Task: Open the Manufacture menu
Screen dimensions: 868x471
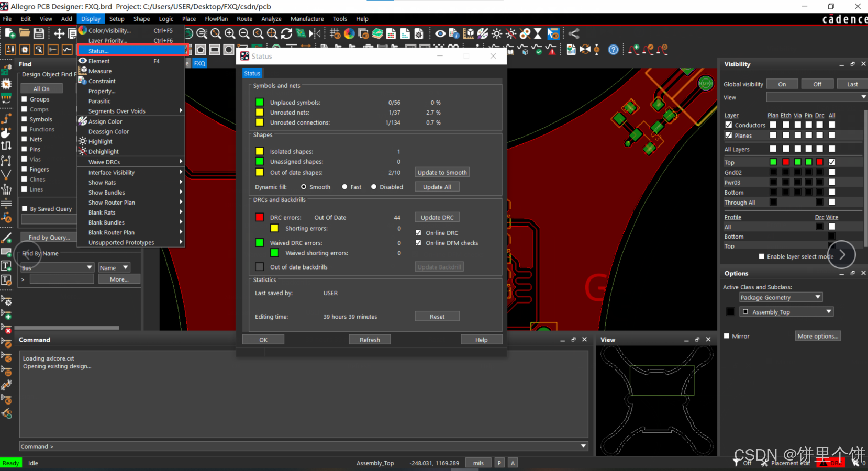Action: (x=307, y=19)
